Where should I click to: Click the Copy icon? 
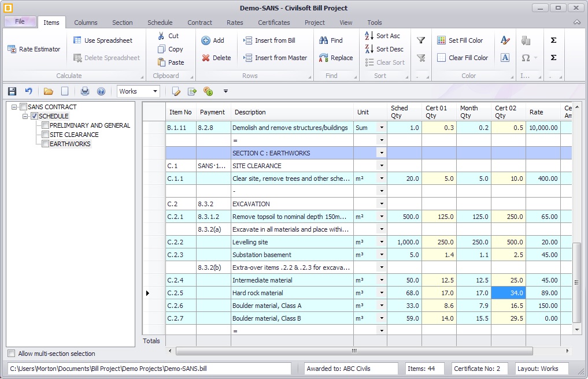point(161,49)
